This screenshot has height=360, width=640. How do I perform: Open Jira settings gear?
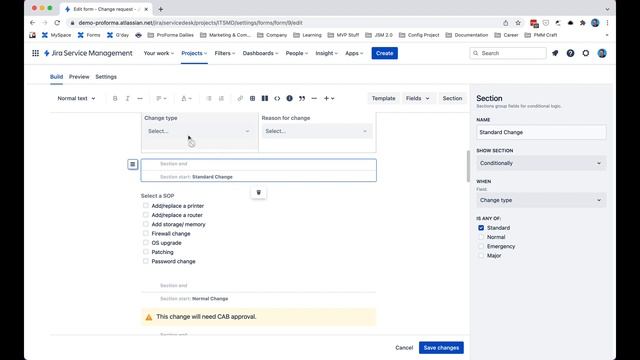tap(586, 53)
